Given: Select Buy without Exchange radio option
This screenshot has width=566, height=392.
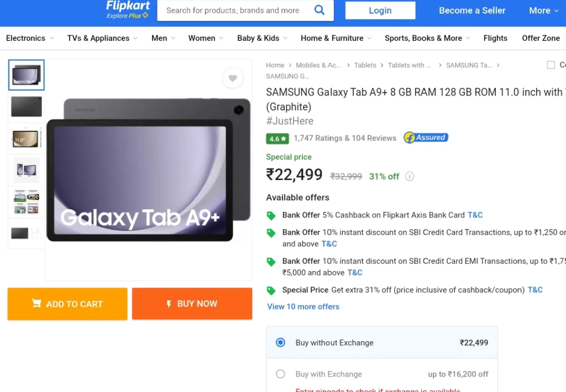Looking at the screenshot, I should [280, 343].
